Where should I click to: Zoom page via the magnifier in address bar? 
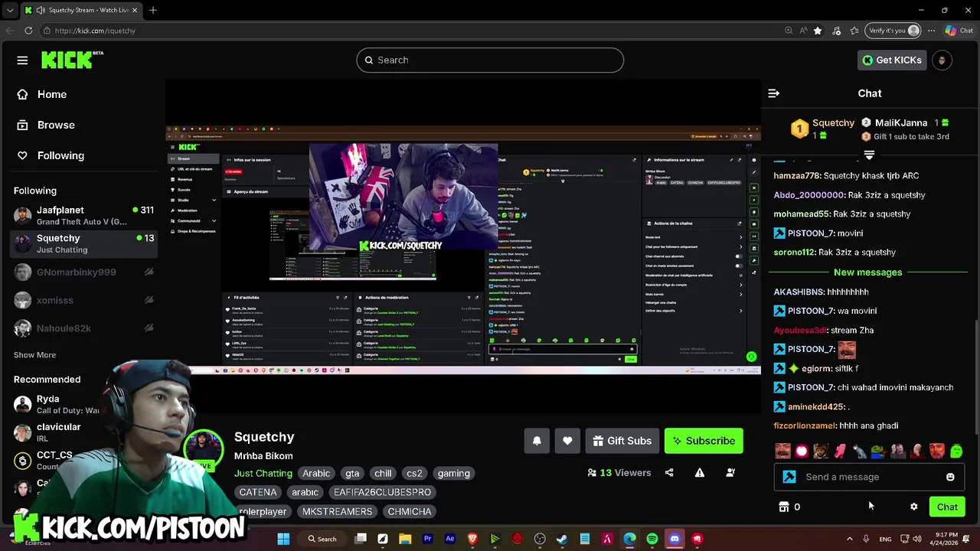(x=789, y=31)
